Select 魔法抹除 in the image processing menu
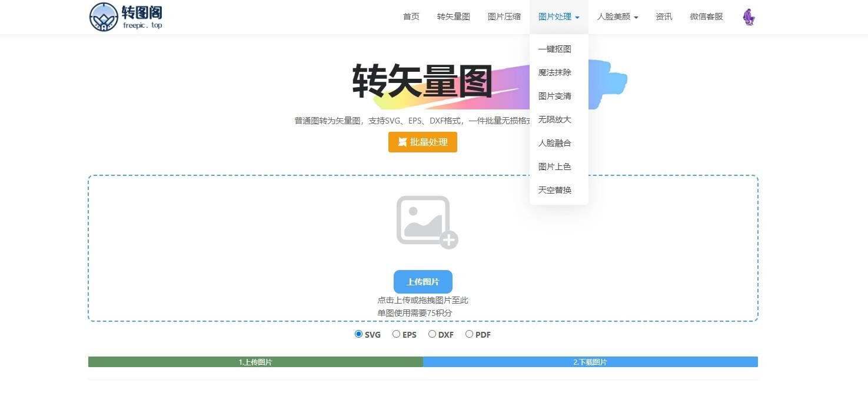This screenshot has height=393, width=868. 554,72
